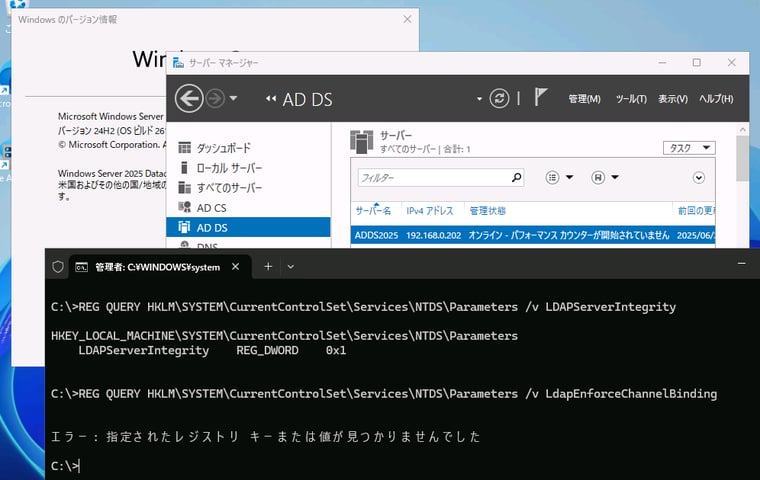Screen dimensions: 760x480
Task: Click the AD DS icon in sidebar
Action: tap(184, 227)
